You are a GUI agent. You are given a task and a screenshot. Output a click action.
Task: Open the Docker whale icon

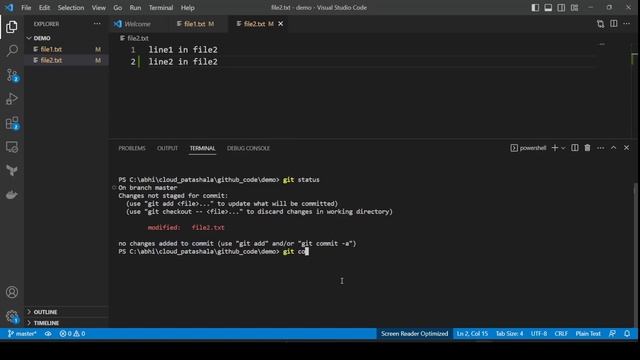point(12,195)
